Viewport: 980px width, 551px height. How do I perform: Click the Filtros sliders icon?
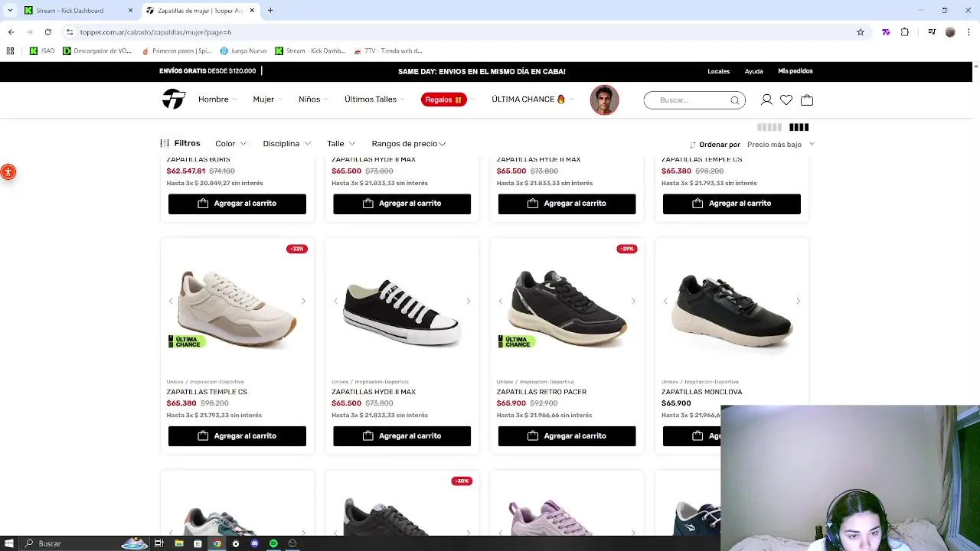[165, 143]
